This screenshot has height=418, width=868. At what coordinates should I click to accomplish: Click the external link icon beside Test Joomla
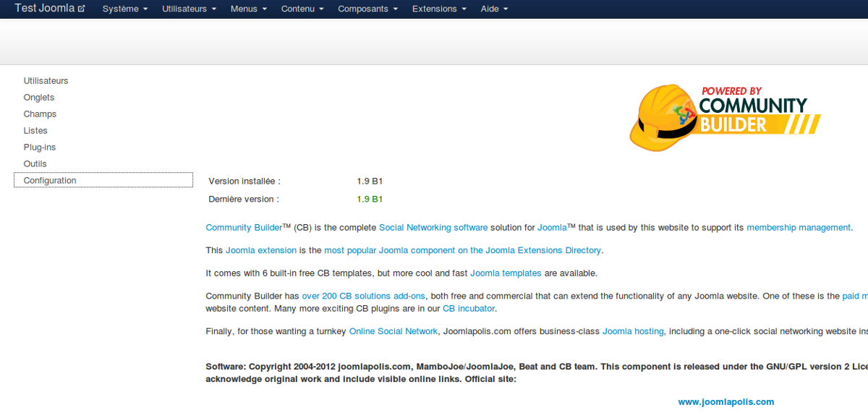coord(81,9)
